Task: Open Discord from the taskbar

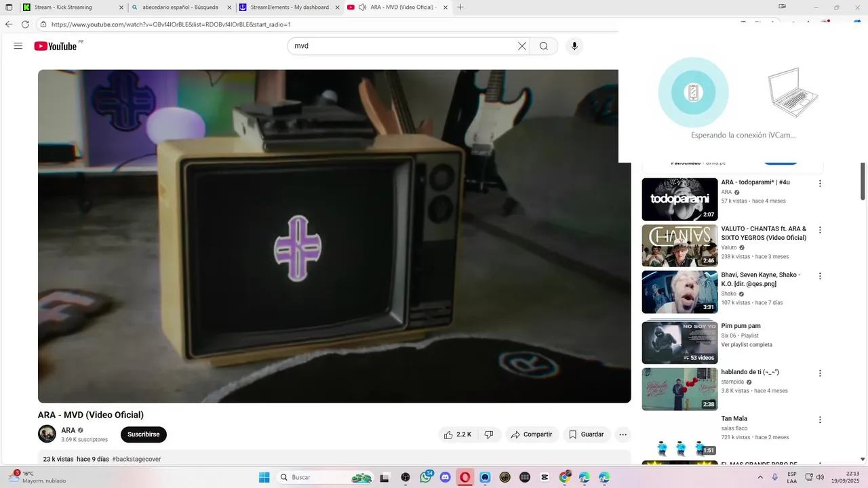Action: 446,477
